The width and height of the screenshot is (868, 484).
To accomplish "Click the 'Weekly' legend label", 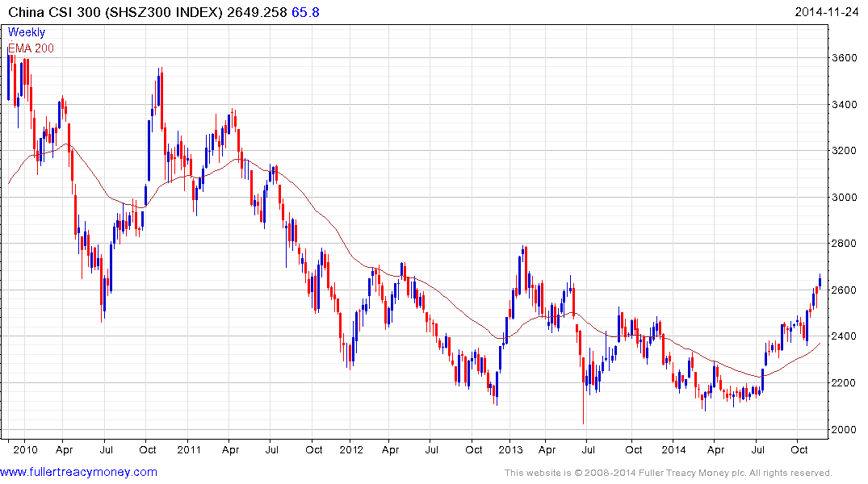I will click(x=27, y=32).
